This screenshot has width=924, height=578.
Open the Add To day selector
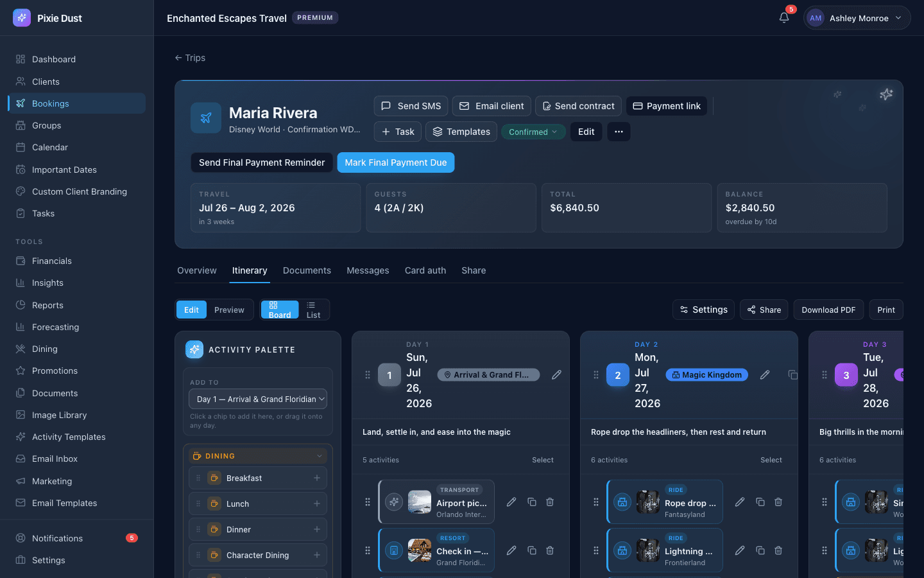258,399
